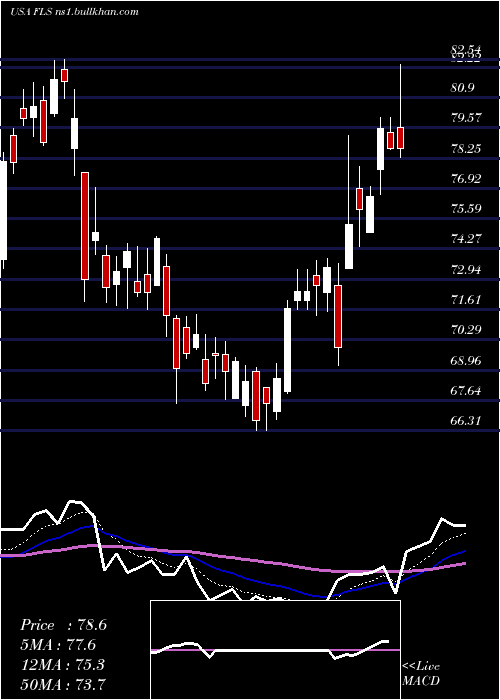Click the tall white candle rising from 67.64
Screen dimensions: 500x700
[287, 350]
